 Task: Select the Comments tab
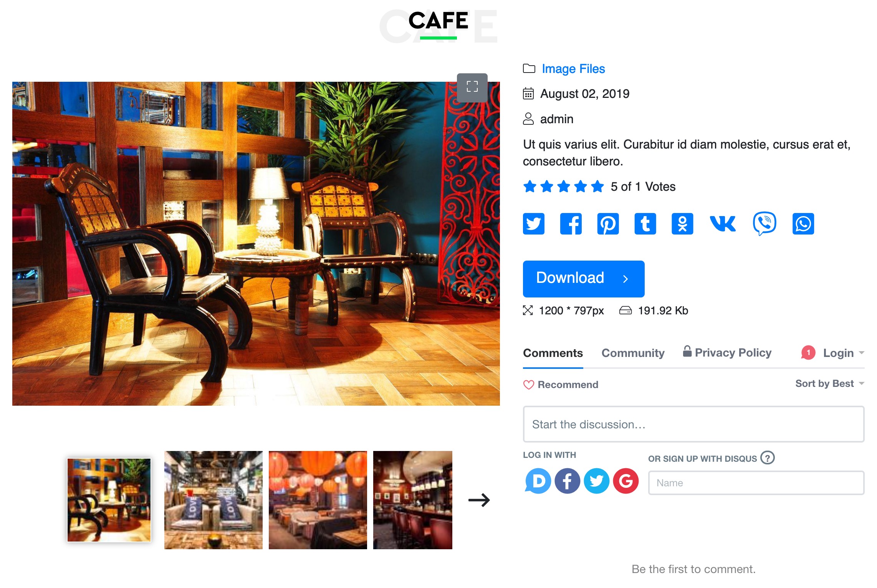(553, 353)
